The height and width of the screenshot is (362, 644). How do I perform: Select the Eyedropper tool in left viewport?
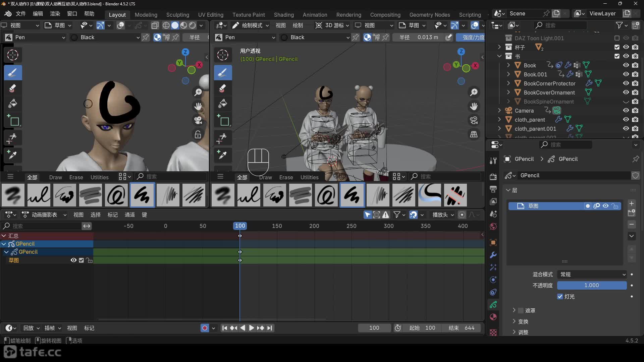pyautogui.click(x=13, y=155)
